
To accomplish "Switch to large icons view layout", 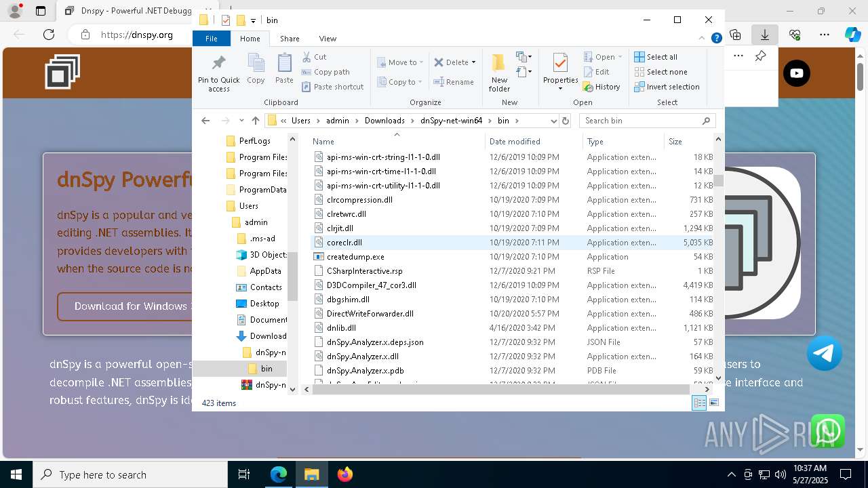I will coord(714,403).
